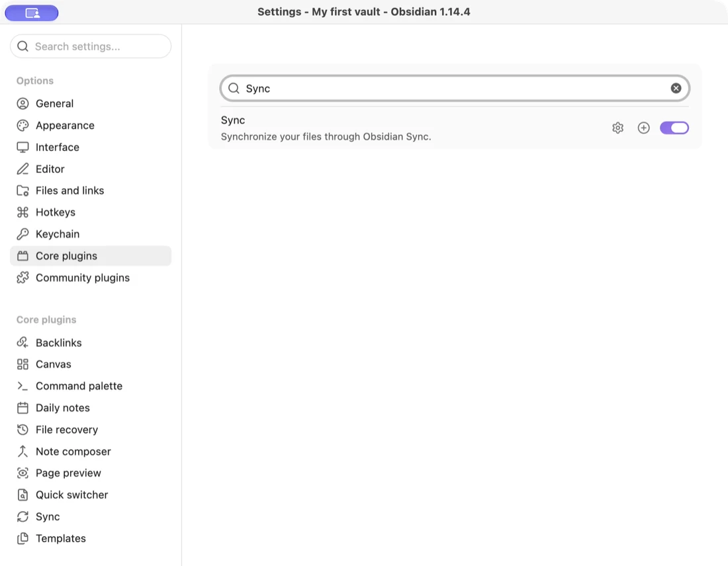Open the Keychain settings tab

tap(91, 234)
